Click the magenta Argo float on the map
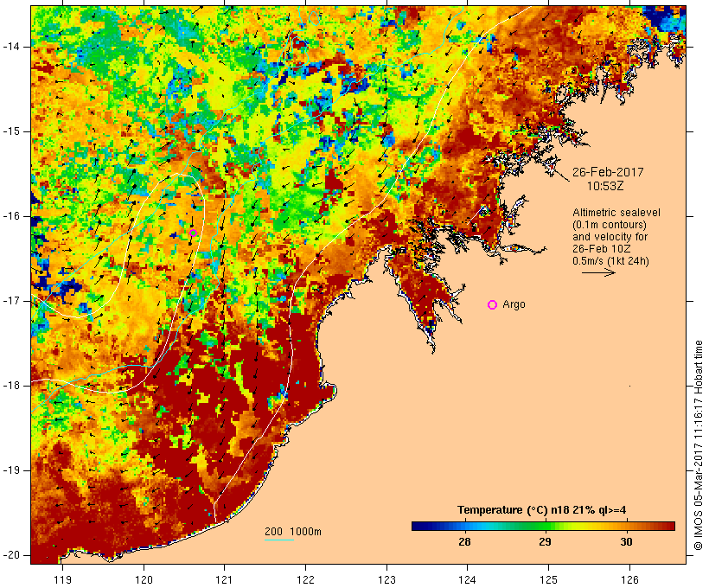Viewport: 709px width, 588px height. click(193, 233)
